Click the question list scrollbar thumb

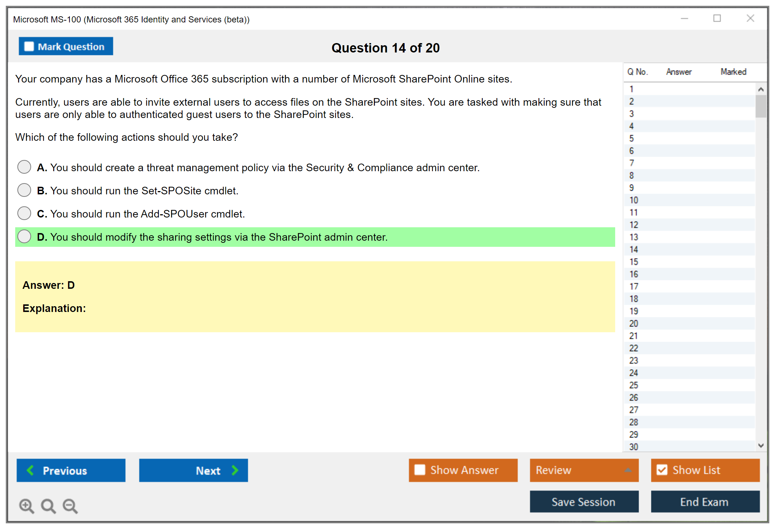(761, 106)
